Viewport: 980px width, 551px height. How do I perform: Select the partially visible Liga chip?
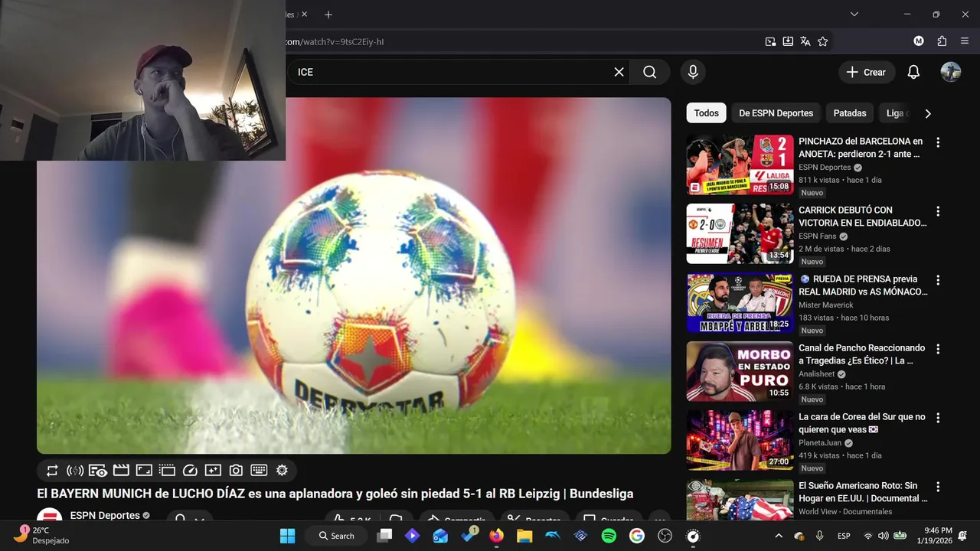click(896, 113)
